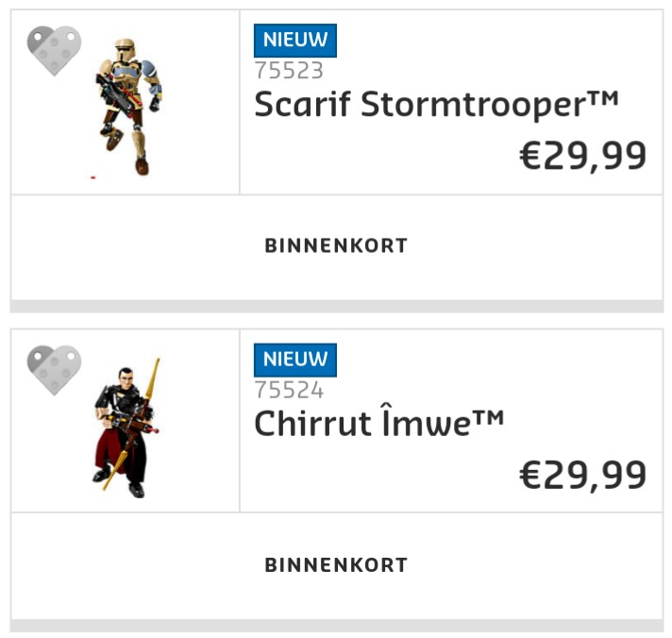This screenshot has height=638, width=672.
Task: Click the Stormtrooper's helmet in the picture
Action: [127, 49]
